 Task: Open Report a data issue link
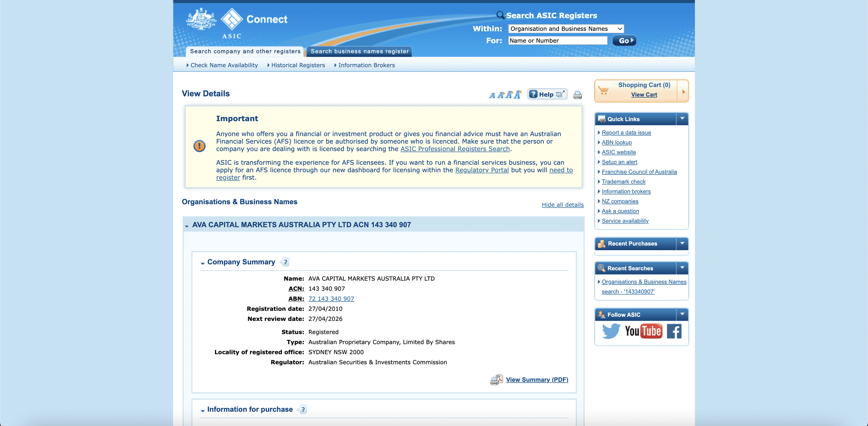[x=626, y=133]
